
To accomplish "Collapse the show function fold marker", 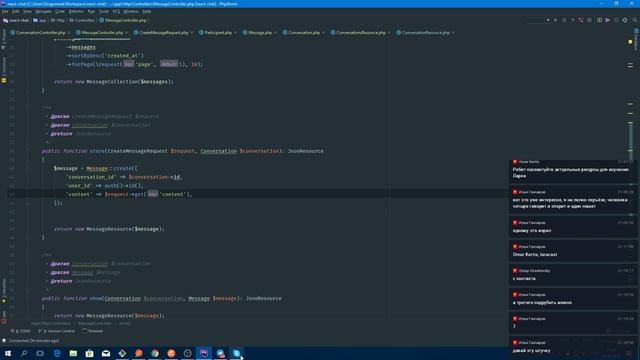I will click(27, 298).
